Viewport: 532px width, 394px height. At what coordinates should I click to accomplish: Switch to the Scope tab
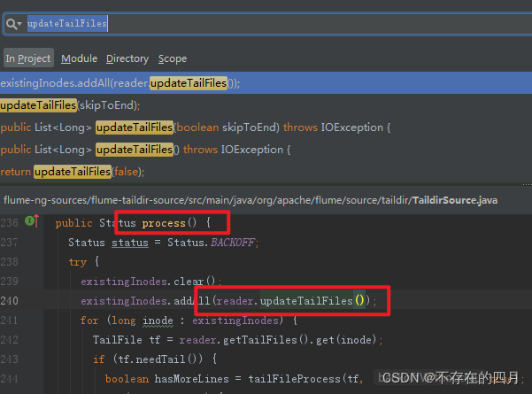click(x=173, y=58)
